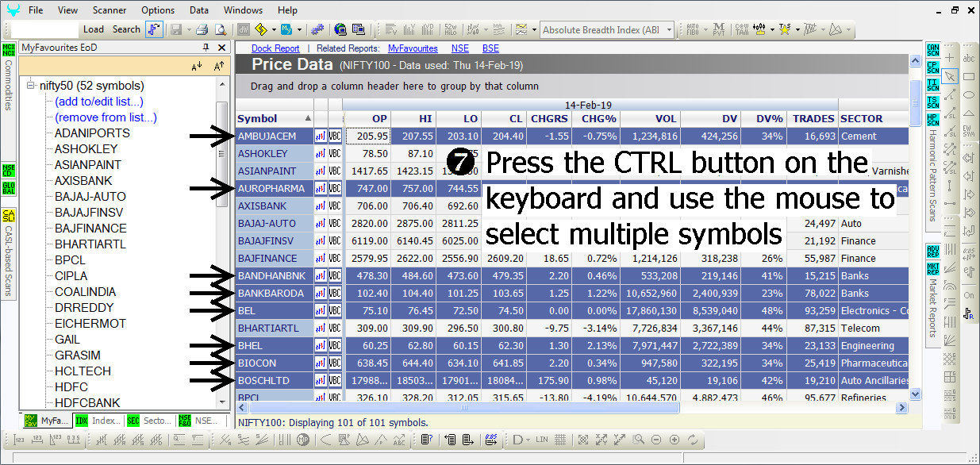This screenshot has height=465, width=980.
Task: Click the Dock Report link
Action: [275, 48]
